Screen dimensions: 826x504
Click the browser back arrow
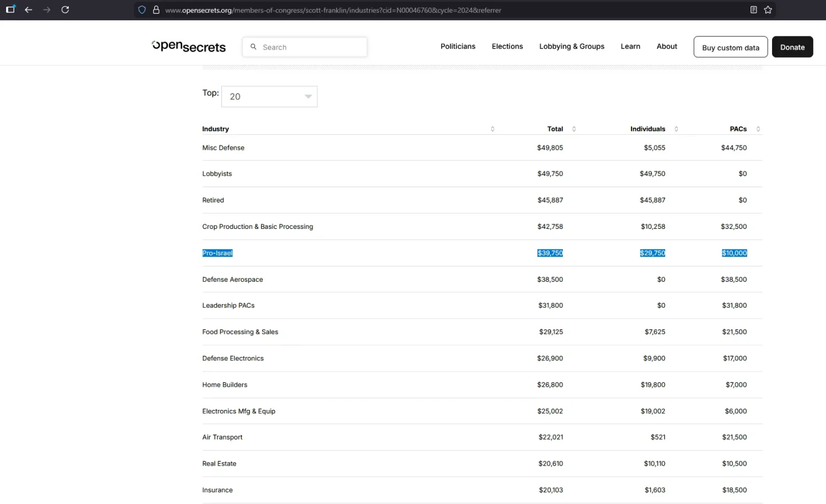click(x=29, y=10)
